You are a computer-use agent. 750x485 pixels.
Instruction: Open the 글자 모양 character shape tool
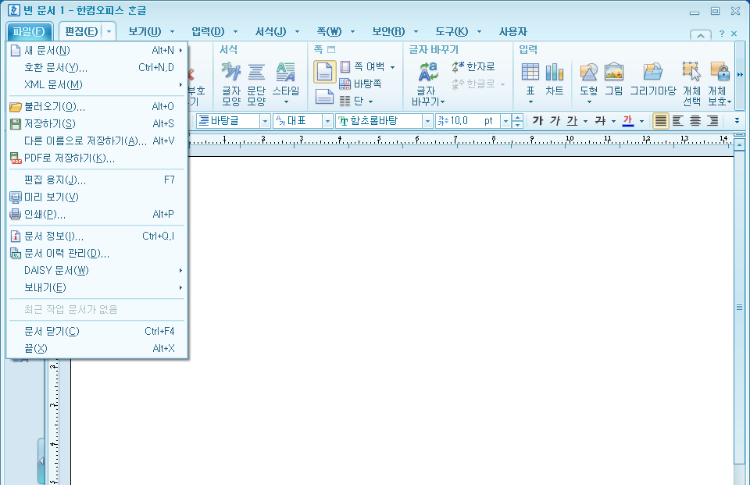point(231,84)
